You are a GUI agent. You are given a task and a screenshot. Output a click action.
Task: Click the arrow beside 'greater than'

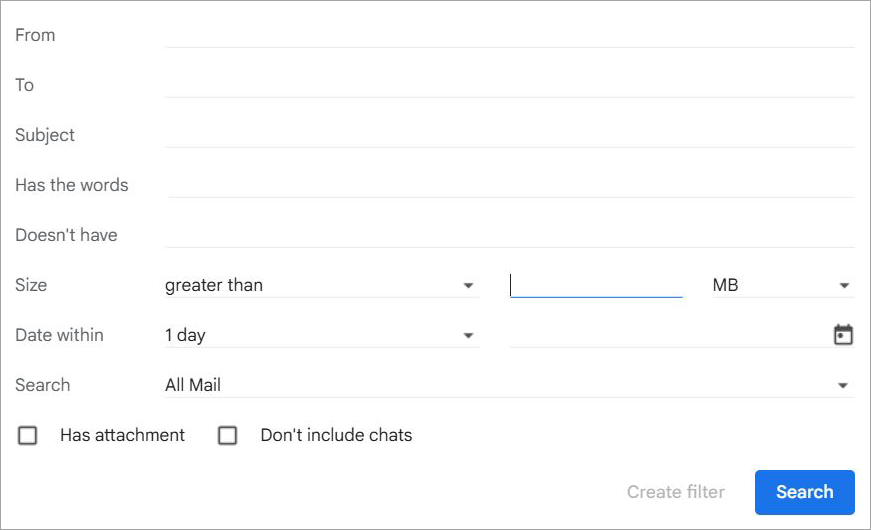point(468,286)
